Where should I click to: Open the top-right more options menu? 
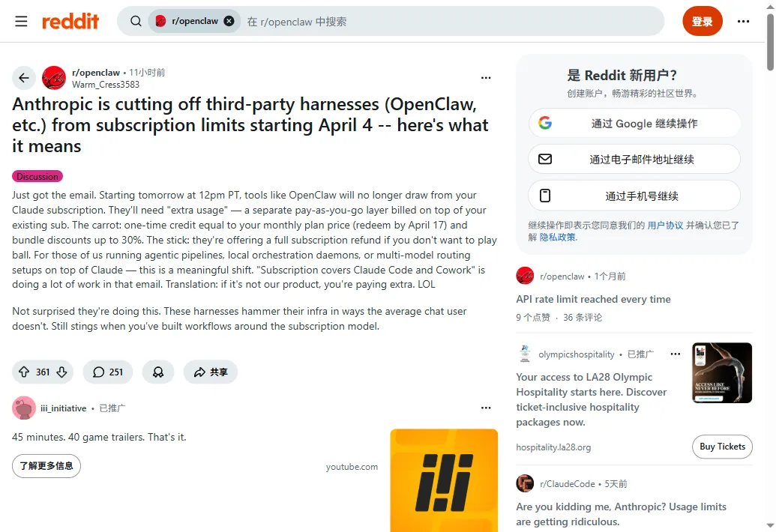[x=743, y=21]
